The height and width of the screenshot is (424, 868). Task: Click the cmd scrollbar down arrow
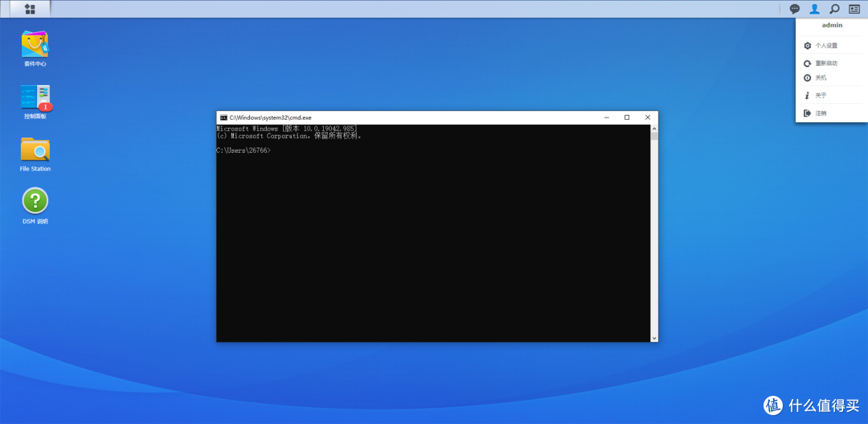coord(654,338)
